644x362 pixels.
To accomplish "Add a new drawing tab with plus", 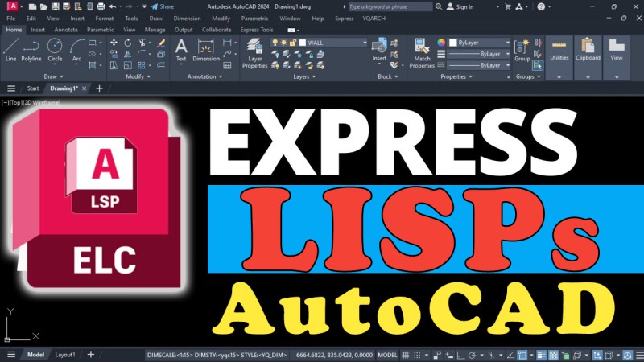I will point(99,88).
